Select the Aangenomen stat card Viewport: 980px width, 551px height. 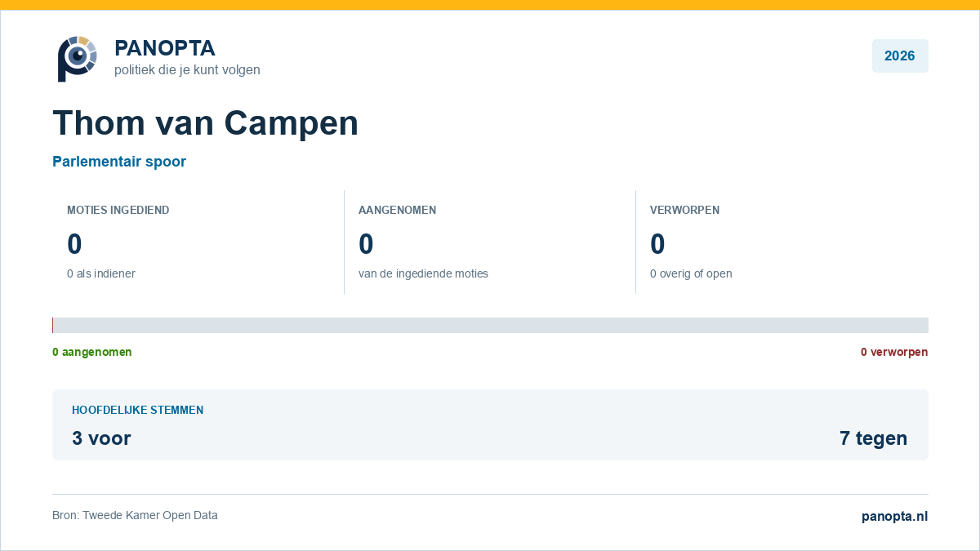(490, 242)
